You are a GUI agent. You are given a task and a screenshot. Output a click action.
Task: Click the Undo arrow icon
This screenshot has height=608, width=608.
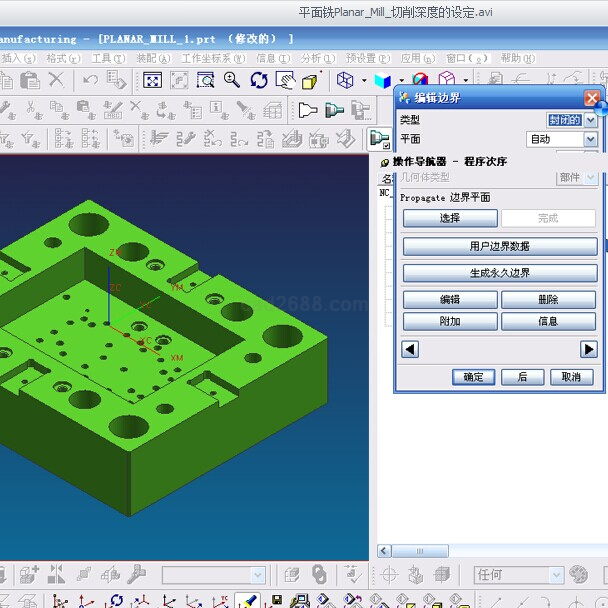coord(90,81)
